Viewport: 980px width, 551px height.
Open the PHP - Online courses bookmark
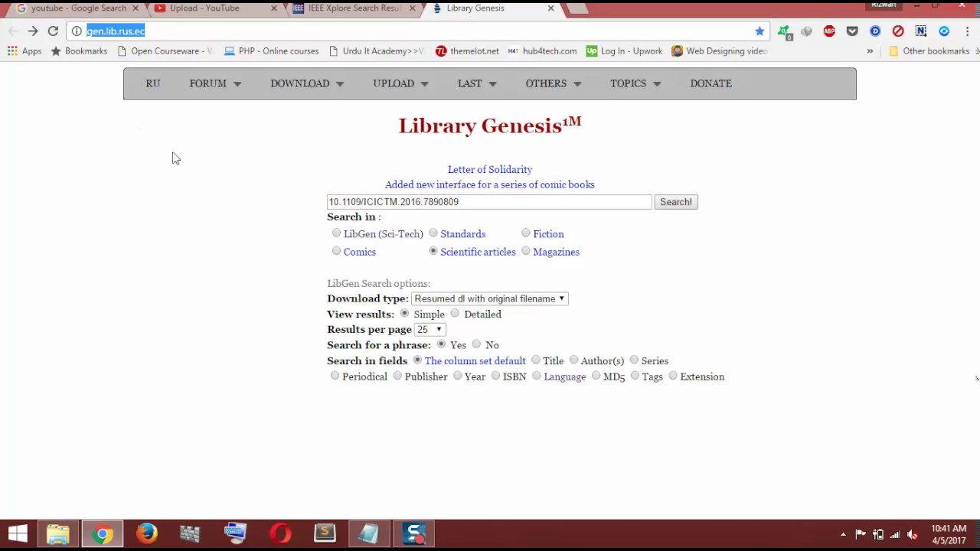(271, 51)
